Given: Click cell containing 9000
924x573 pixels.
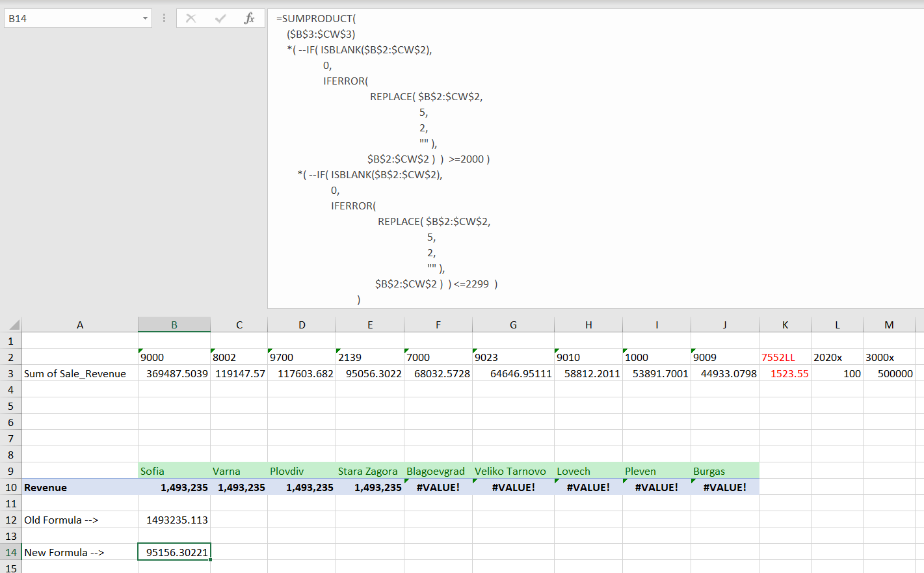Looking at the screenshot, I should (x=174, y=357).
